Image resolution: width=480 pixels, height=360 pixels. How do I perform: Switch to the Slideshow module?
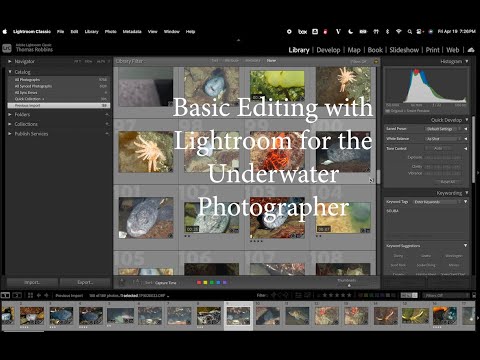click(404, 50)
